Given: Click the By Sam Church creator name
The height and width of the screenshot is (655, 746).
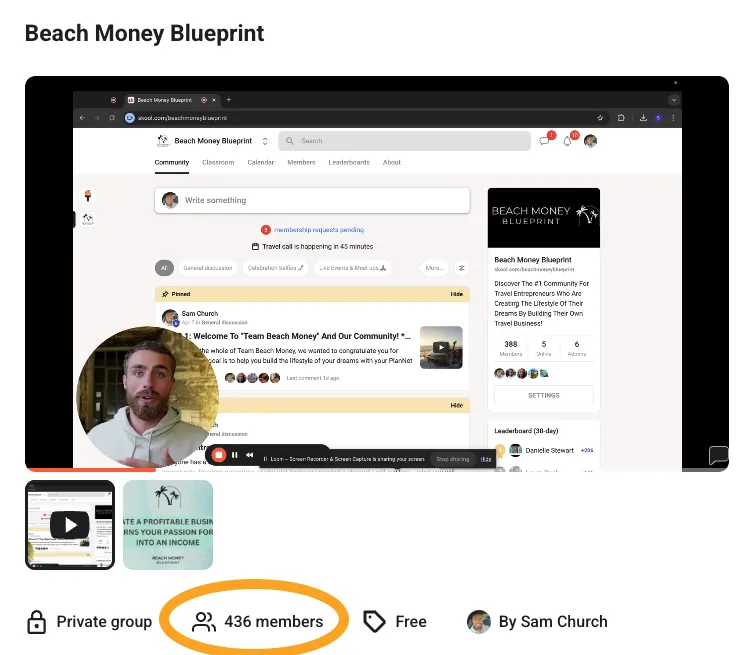Looking at the screenshot, I should 553,622.
